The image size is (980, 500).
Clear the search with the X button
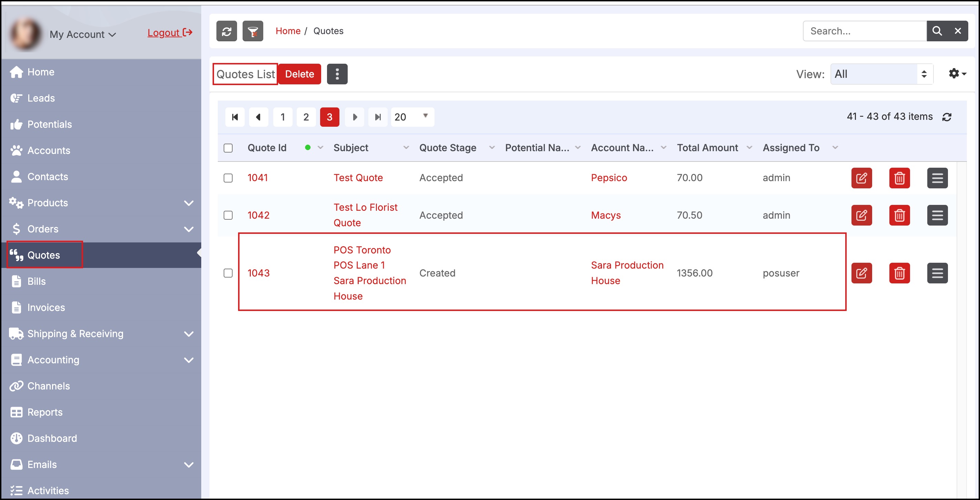[x=958, y=31]
